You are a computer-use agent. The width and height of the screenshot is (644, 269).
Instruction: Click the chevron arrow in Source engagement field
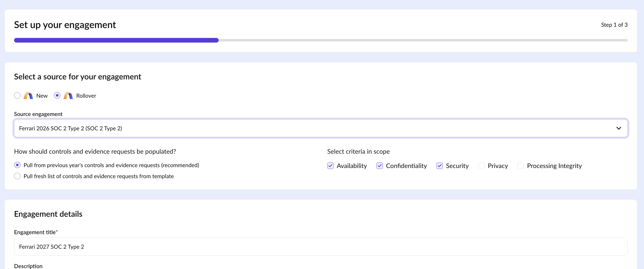point(619,128)
